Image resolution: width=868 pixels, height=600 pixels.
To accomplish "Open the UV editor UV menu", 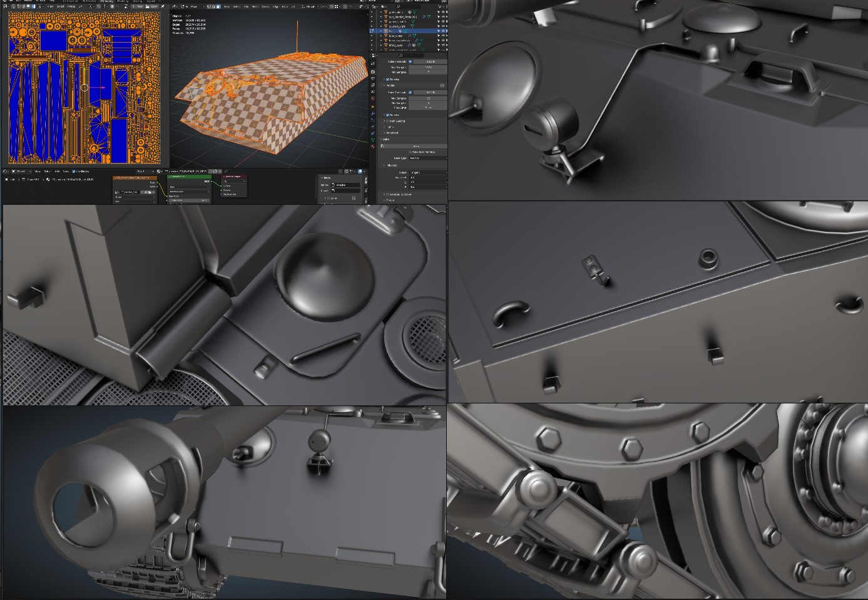I will 81,6.
